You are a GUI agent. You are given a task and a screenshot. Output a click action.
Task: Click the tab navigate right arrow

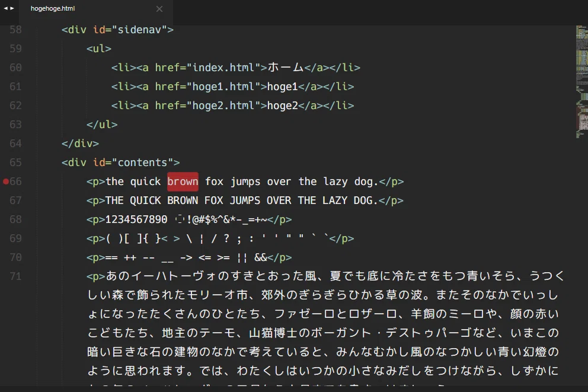12,8
